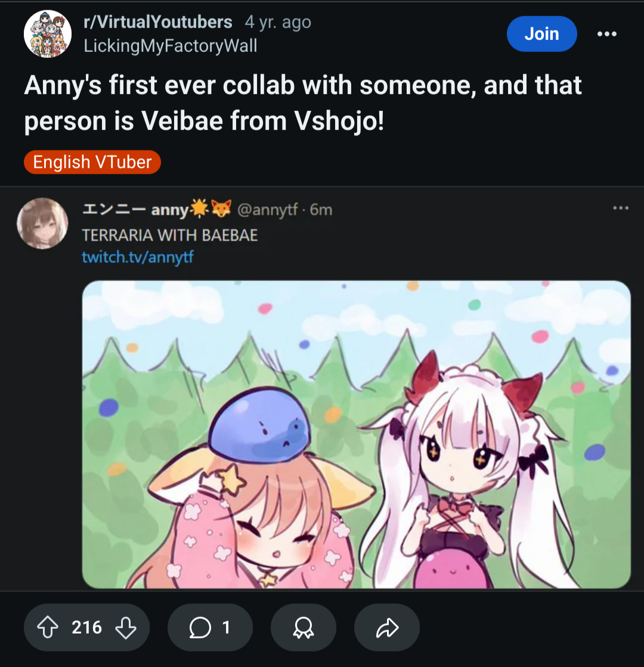Click the upvote count 216

87,627
